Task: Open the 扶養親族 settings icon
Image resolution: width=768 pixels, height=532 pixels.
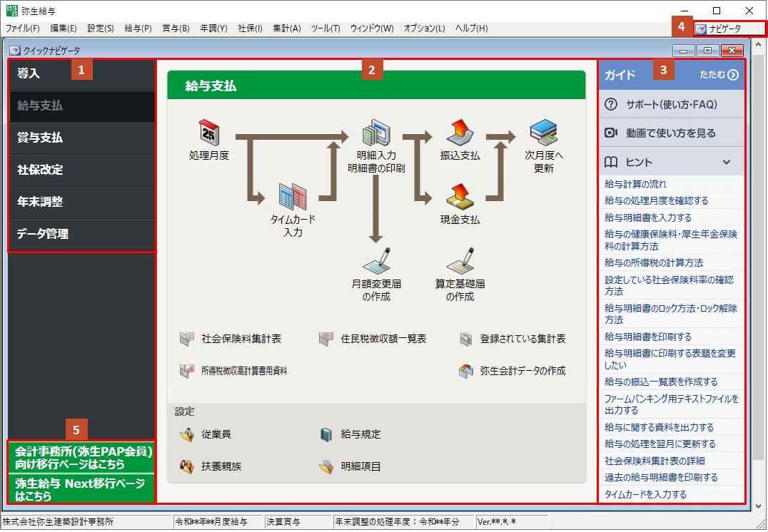Action: [186, 466]
